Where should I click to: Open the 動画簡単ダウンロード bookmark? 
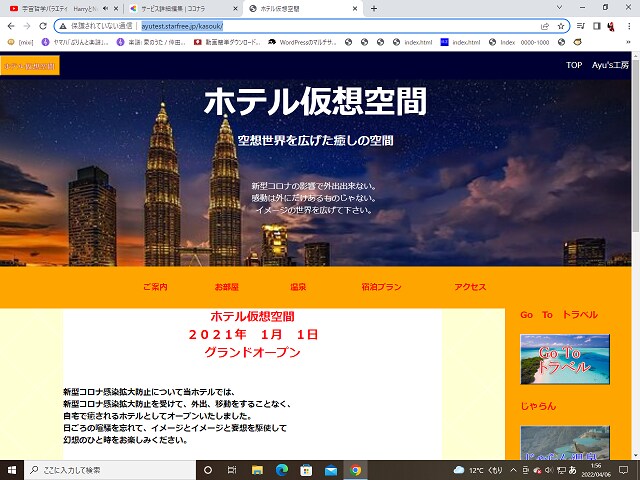pos(227,42)
